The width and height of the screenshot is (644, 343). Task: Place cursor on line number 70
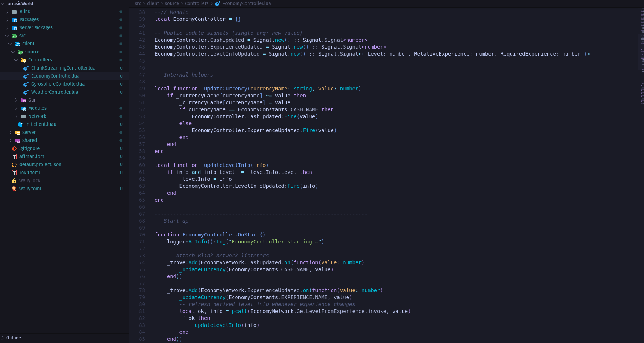[142, 235]
